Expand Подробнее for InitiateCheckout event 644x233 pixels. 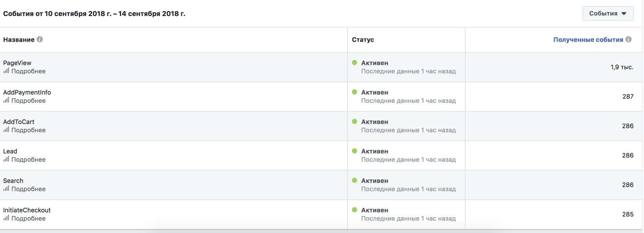click(29, 219)
